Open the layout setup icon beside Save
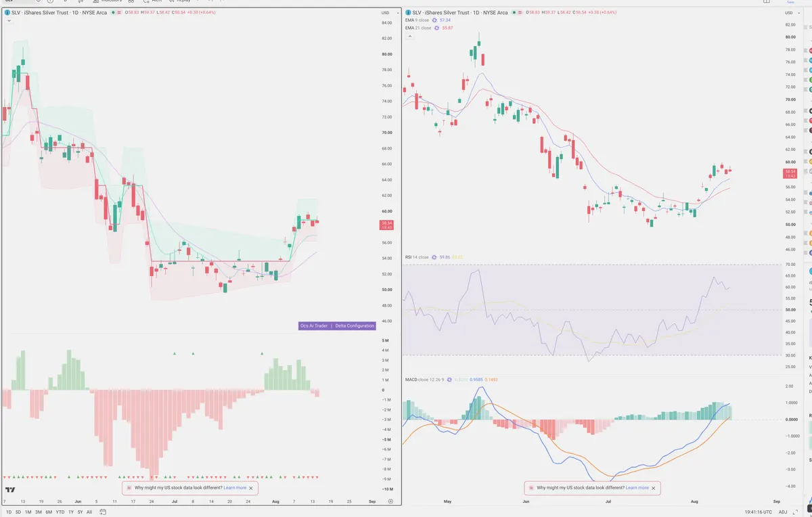 [766, 2]
